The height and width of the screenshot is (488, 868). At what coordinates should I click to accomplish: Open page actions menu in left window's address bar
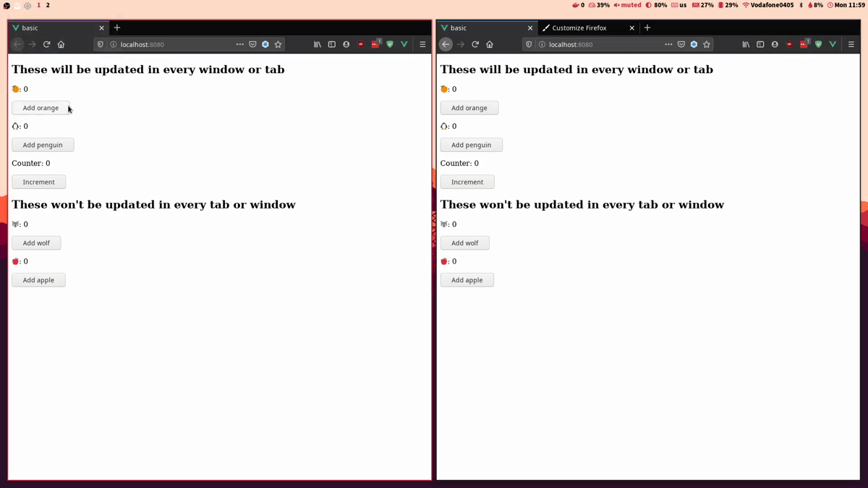(x=240, y=44)
